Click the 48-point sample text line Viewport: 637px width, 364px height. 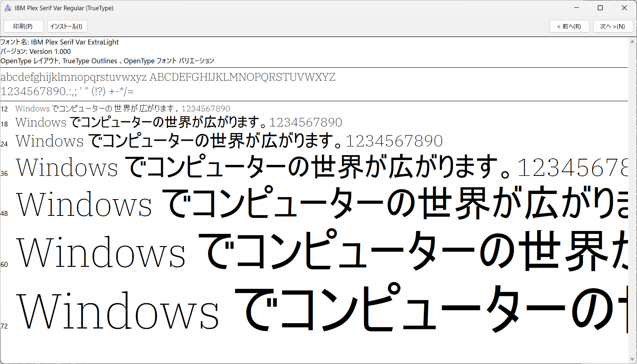click(322, 203)
